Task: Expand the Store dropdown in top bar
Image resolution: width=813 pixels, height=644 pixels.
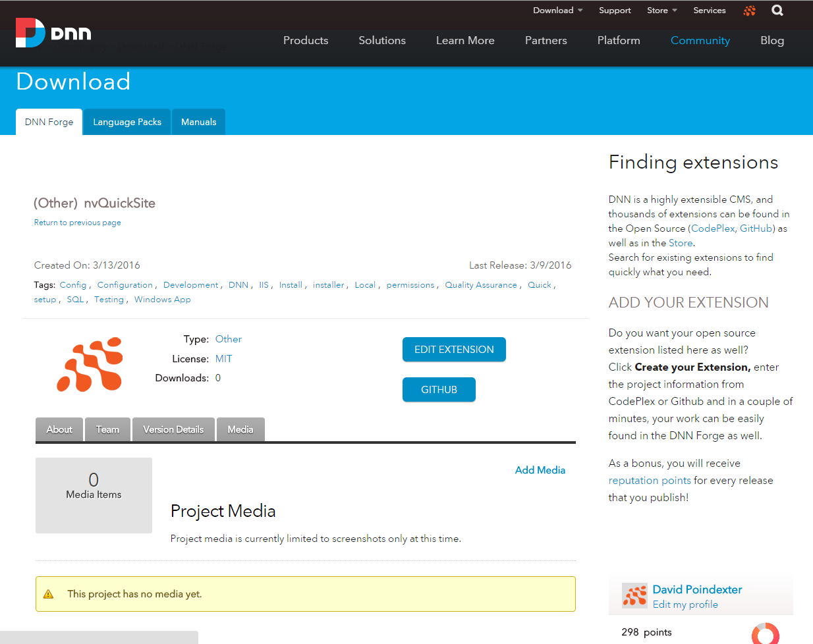Action: pos(661,11)
